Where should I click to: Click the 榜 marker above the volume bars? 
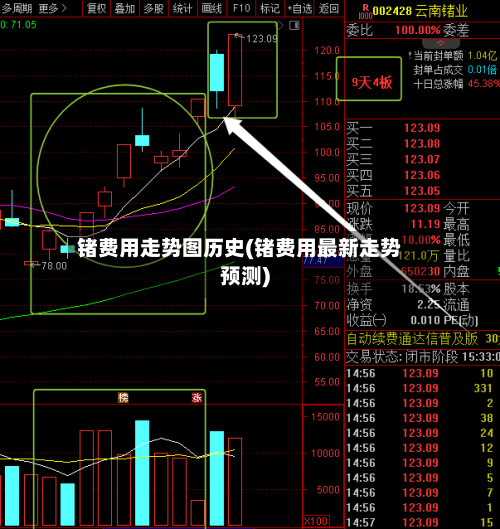tap(123, 398)
